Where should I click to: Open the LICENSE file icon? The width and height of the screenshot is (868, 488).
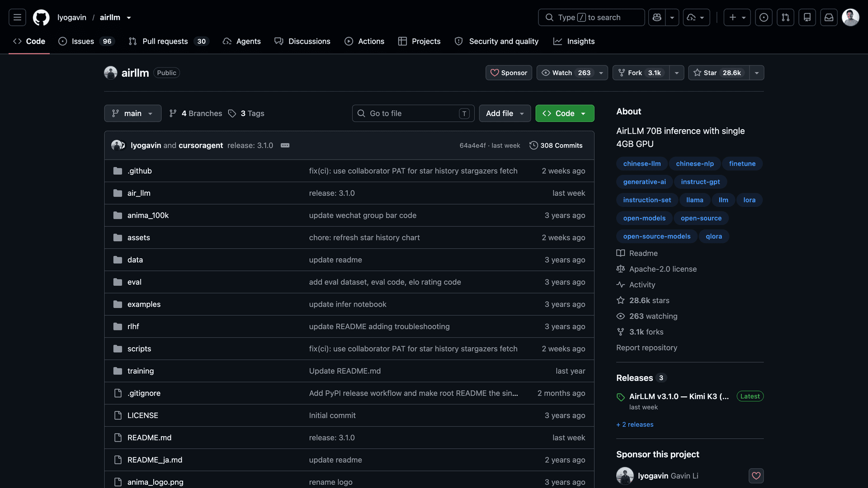click(x=118, y=415)
